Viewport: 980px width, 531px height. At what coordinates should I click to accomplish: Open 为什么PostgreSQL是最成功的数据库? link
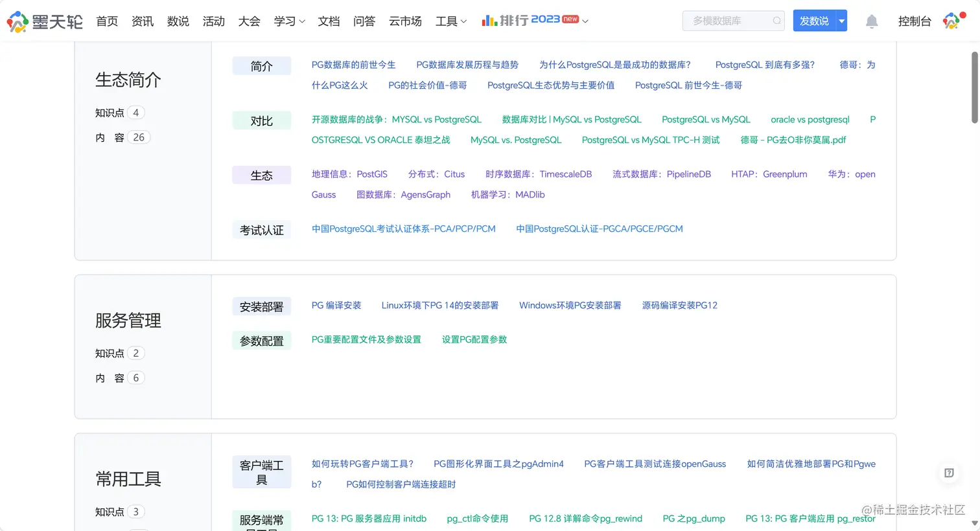pyautogui.click(x=615, y=65)
